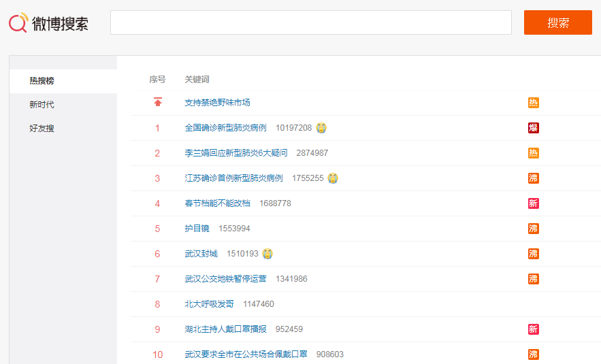Click the 爆 badge in row 1
This screenshot has height=364, width=601.
click(533, 128)
